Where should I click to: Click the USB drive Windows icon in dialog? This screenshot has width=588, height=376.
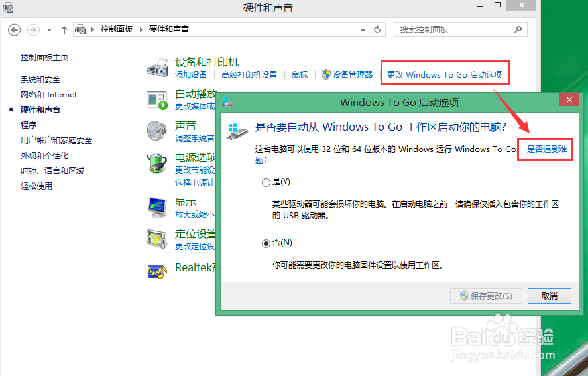(237, 132)
